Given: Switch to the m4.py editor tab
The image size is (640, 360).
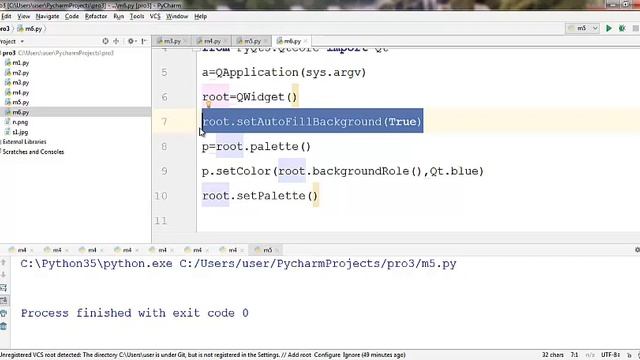Looking at the screenshot, I should point(212,41).
